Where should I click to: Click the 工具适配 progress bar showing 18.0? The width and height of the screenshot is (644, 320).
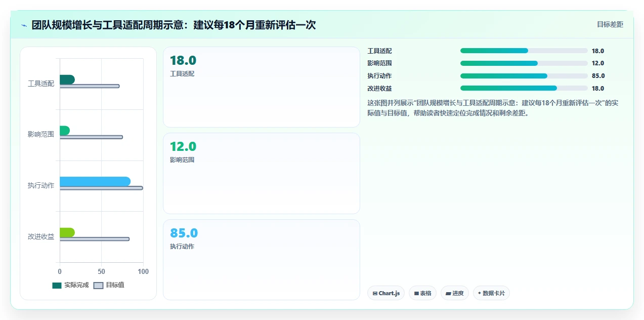pos(524,51)
